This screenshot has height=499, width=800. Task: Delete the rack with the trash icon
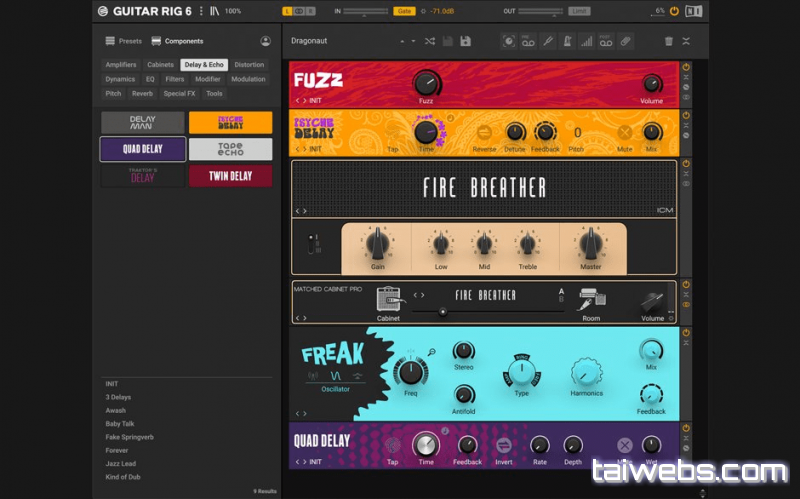coord(669,41)
